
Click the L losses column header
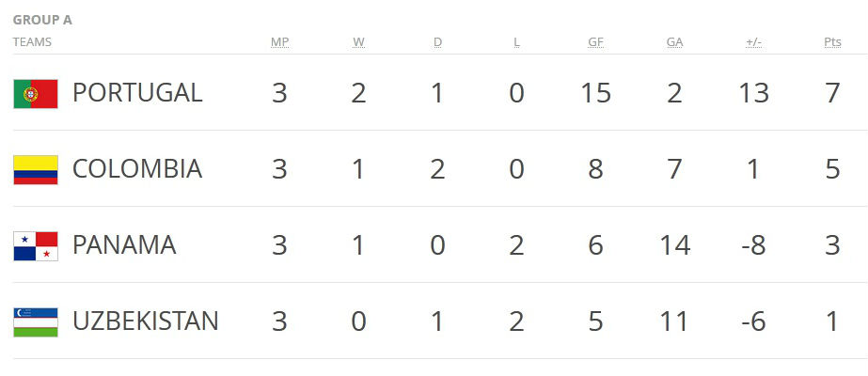click(516, 42)
